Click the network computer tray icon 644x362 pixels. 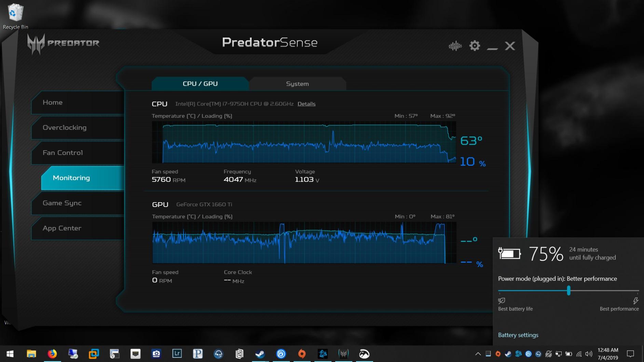point(559,354)
